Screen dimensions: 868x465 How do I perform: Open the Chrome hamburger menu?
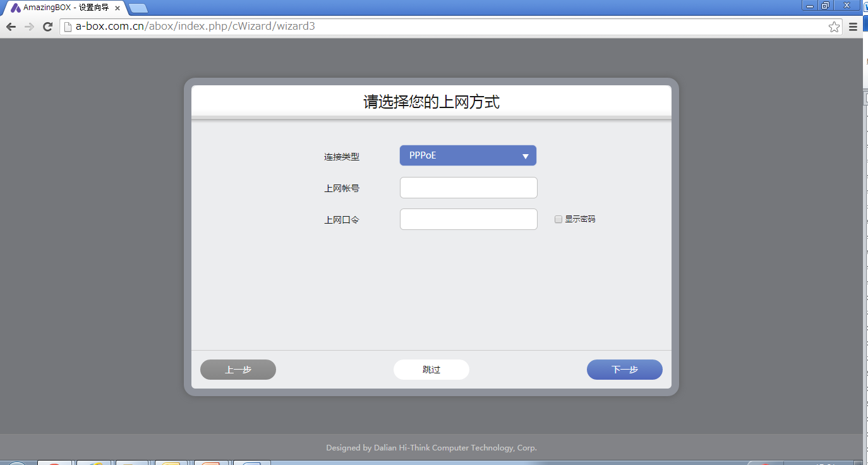(x=853, y=27)
